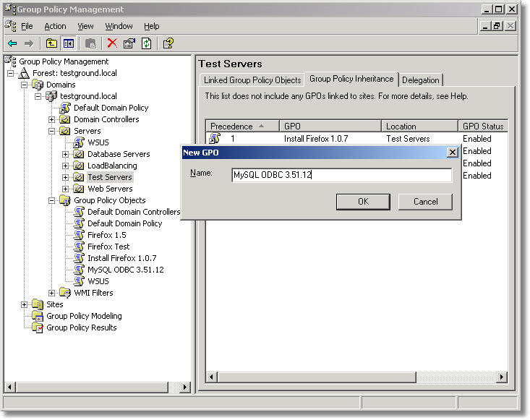The height and width of the screenshot is (420, 530).
Task: Collapse the Domains node
Action: 25,85
